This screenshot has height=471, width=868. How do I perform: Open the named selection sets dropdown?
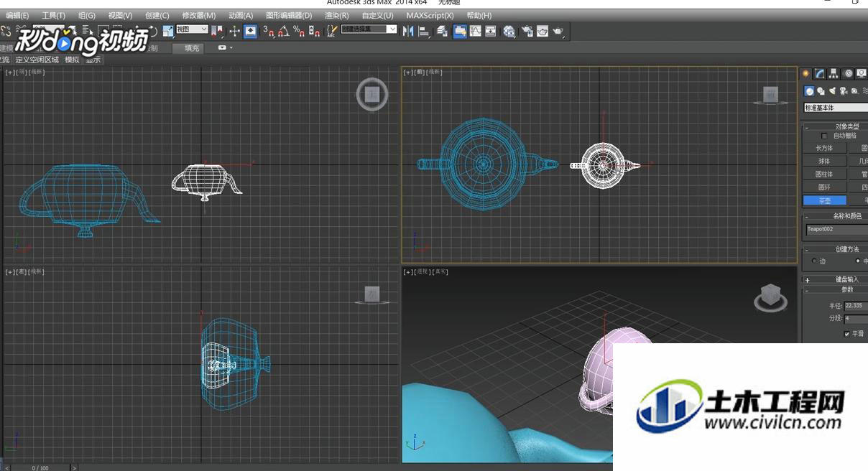pos(369,29)
